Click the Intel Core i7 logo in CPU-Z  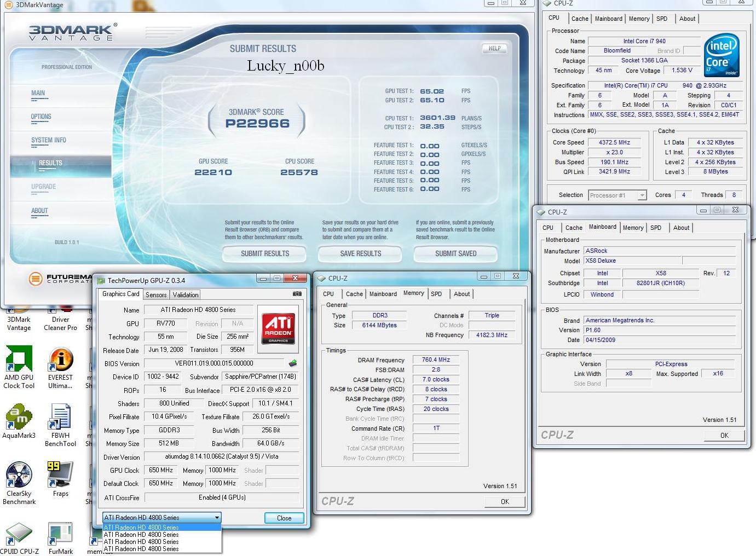tap(721, 55)
